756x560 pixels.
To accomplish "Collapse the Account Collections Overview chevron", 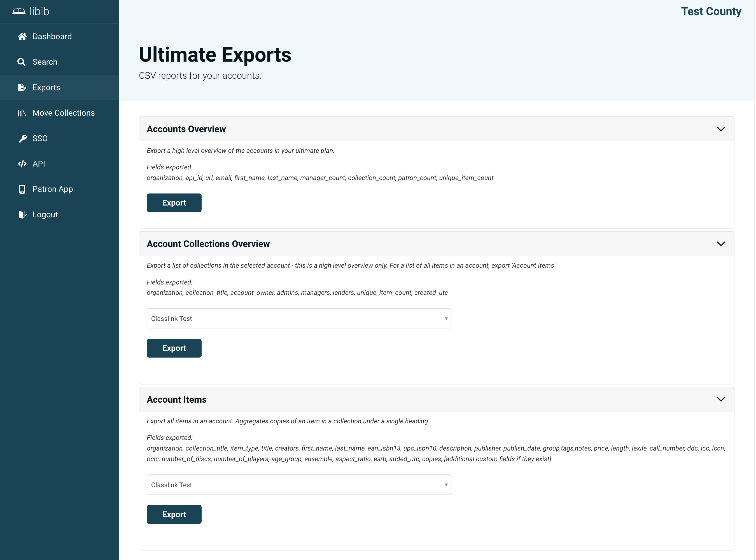I will pos(721,244).
